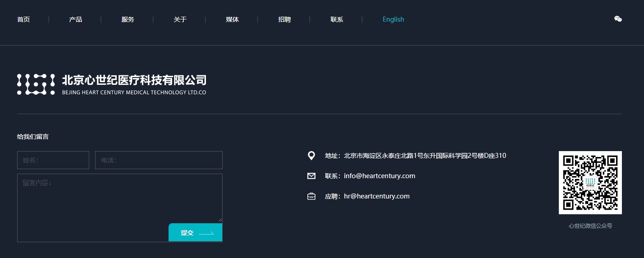Click the info@heartcentury.com email address

coord(379,176)
